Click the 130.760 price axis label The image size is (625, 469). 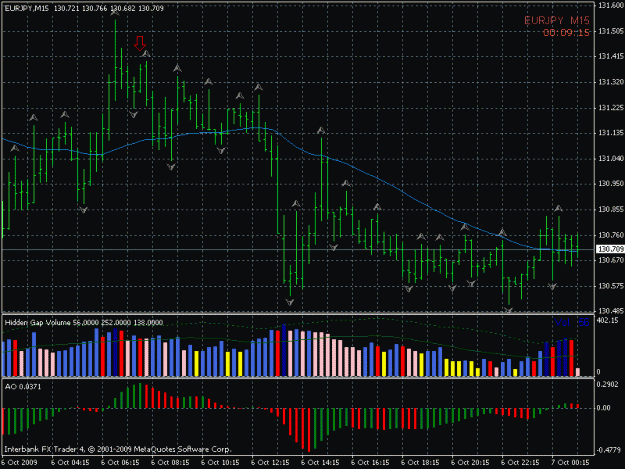pyautogui.click(x=611, y=235)
